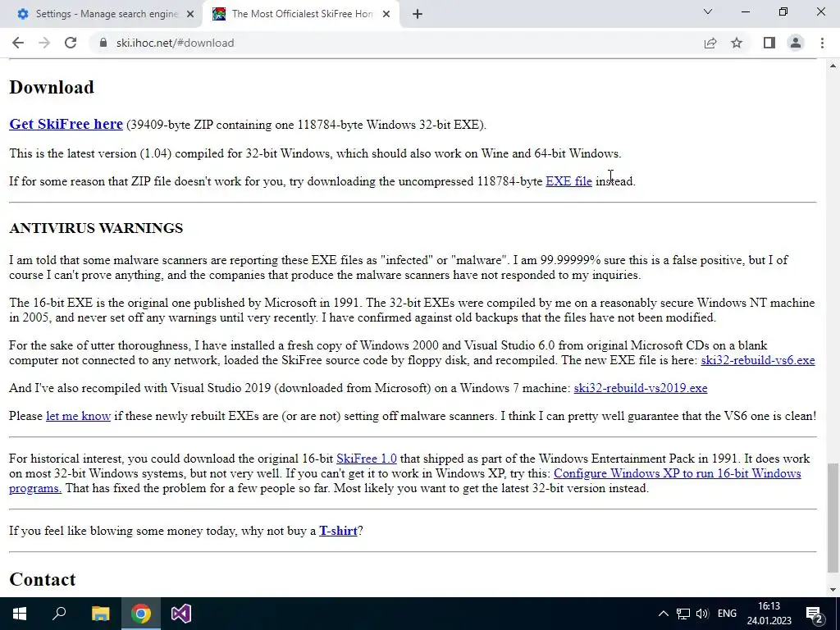This screenshot has width=840, height=630.
Task: Click the scrollbar down arrow
Action: (x=833, y=590)
